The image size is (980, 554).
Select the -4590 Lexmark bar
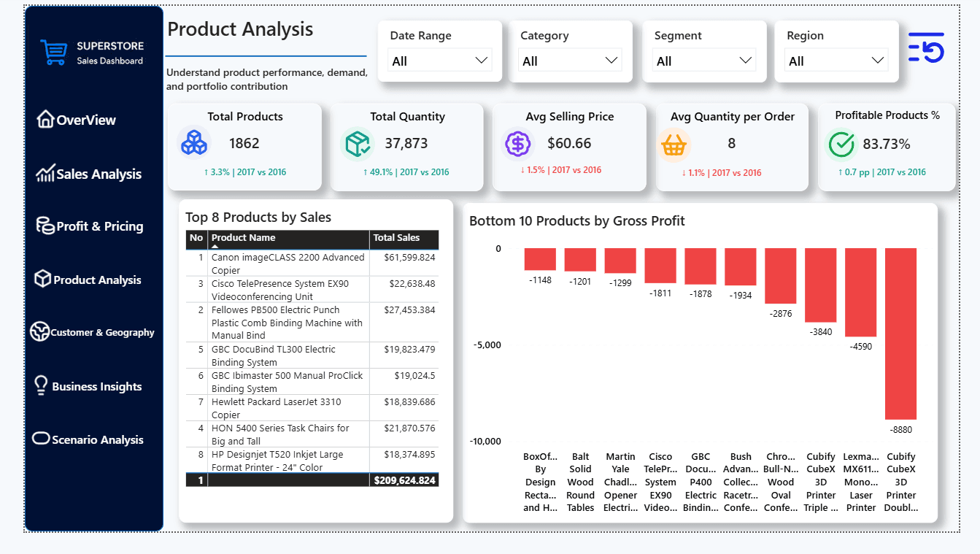pos(860,292)
